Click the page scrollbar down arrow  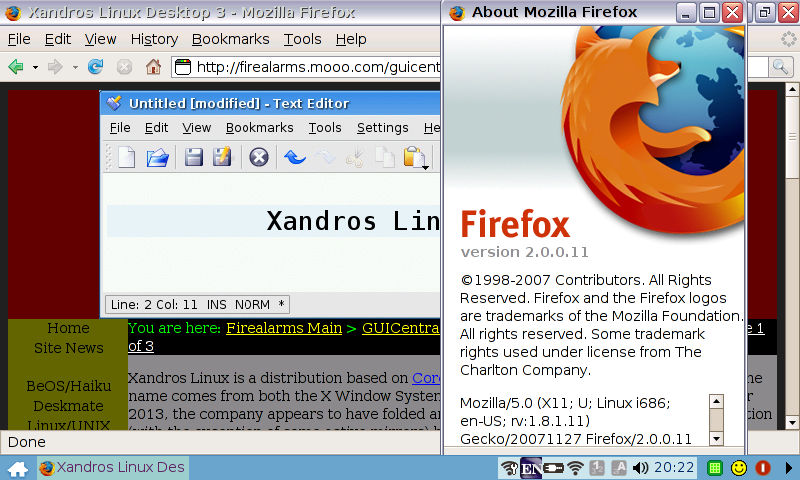pyautogui.click(x=792, y=422)
